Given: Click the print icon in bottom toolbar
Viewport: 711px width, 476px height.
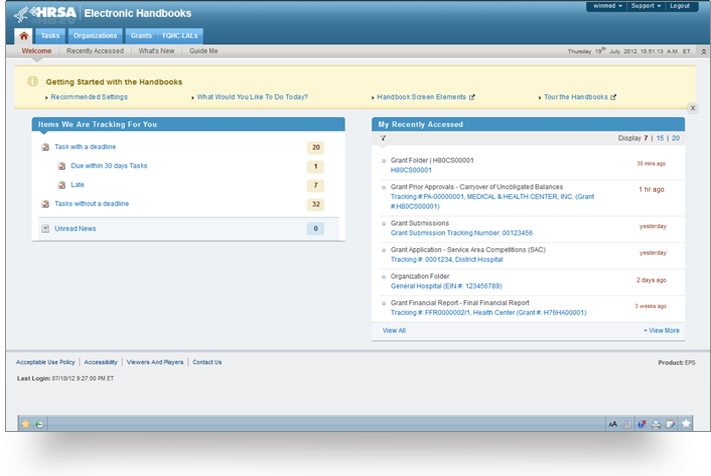Looking at the screenshot, I should (656, 424).
